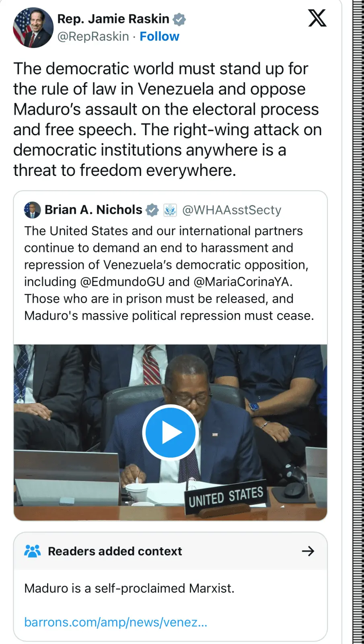The width and height of the screenshot is (364, 644).
Task: Click the X logo icon
Action: (317, 18)
